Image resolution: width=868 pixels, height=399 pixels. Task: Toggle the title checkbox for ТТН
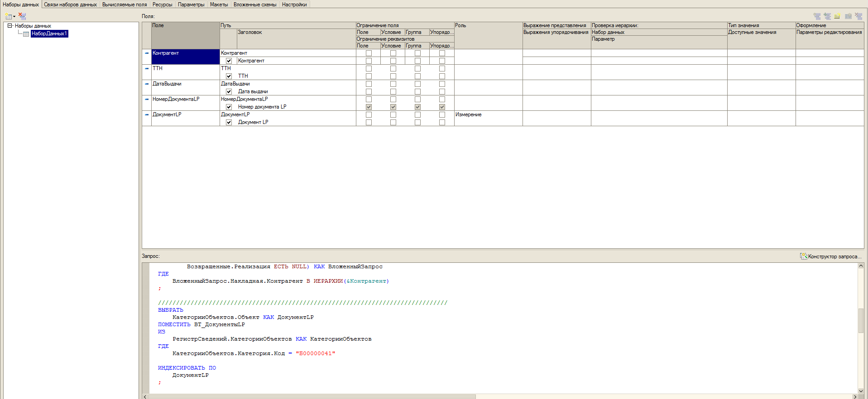pyautogui.click(x=229, y=76)
